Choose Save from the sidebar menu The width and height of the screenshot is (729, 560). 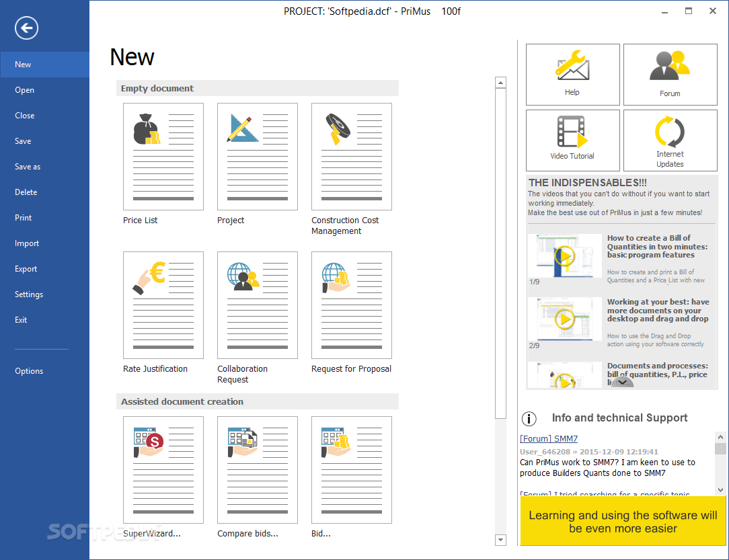44,141
